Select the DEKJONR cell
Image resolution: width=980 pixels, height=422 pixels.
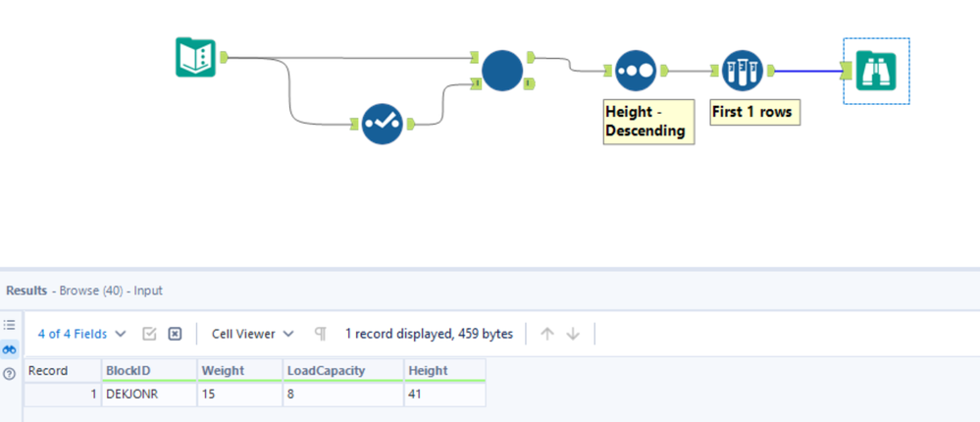click(149, 395)
